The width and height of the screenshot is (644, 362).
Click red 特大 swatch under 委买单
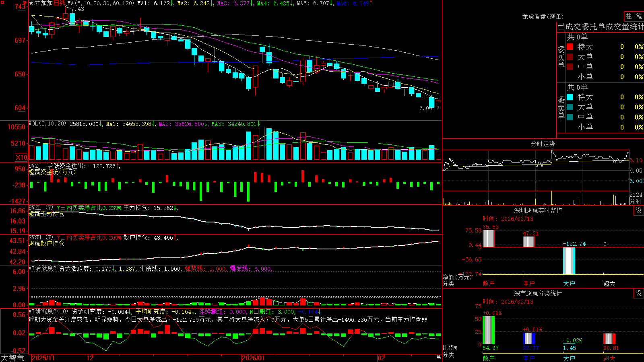tap(570, 47)
